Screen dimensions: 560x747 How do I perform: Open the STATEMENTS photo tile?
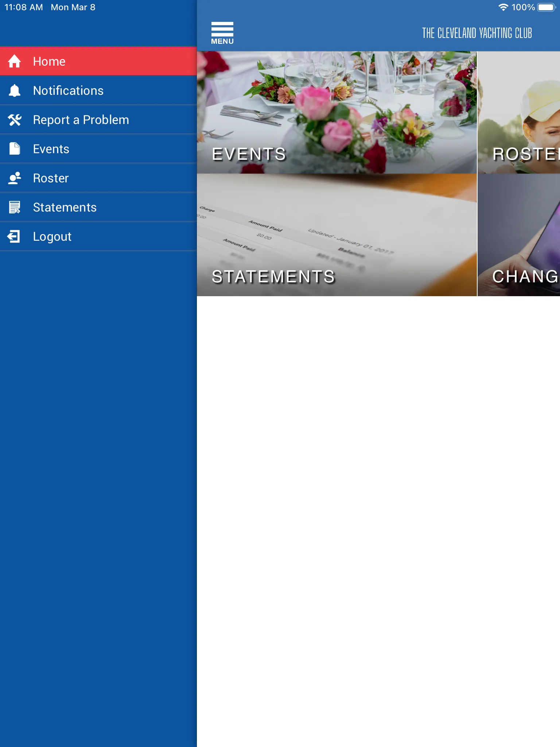pyautogui.click(x=337, y=235)
